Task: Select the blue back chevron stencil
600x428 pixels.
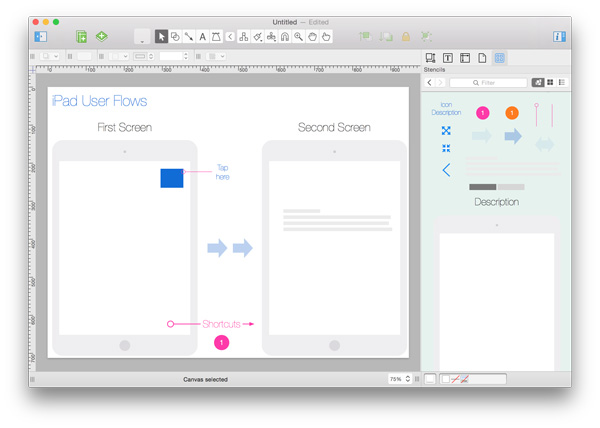Action: [446, 170]
